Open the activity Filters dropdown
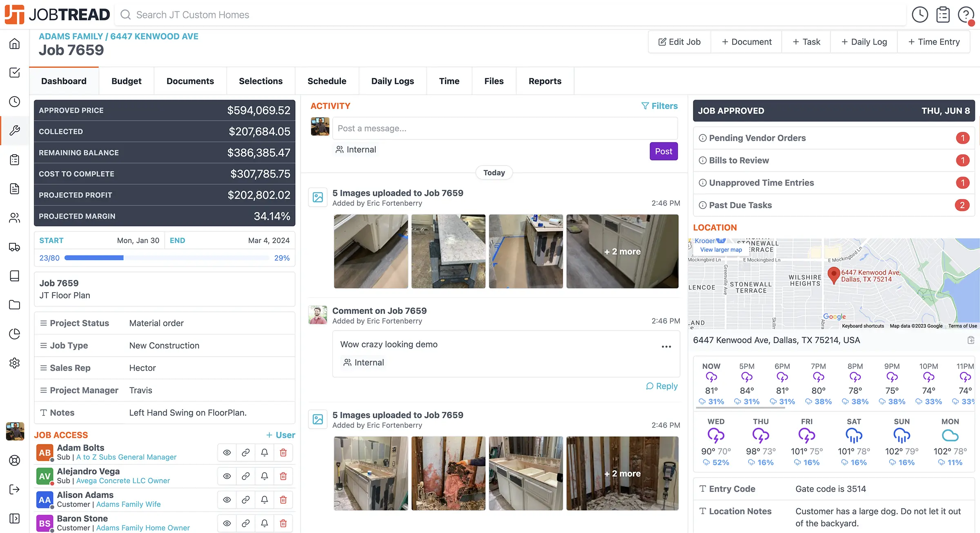980x533 pixels. click(x=659, y=106)
